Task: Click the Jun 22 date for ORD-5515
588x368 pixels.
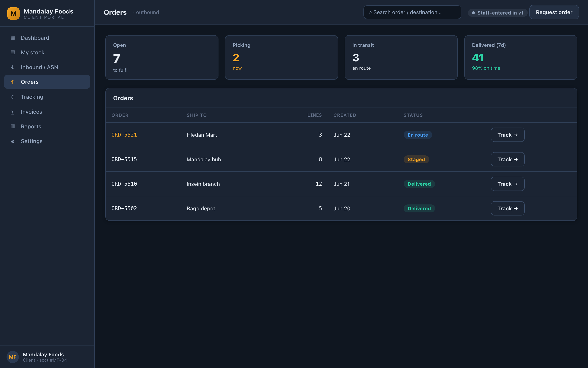Action: (342, 160)
